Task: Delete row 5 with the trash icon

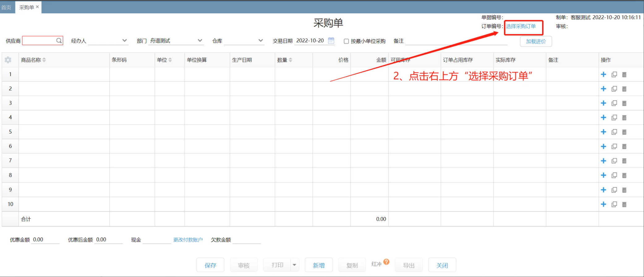Action: click(624, 132)
